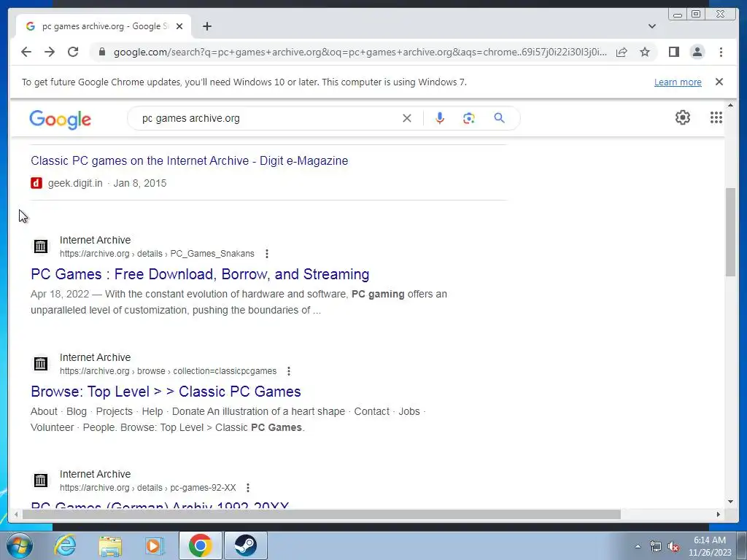Submit search with the magnifying glass icon
747x560 pixels.
tap(499, 118)
